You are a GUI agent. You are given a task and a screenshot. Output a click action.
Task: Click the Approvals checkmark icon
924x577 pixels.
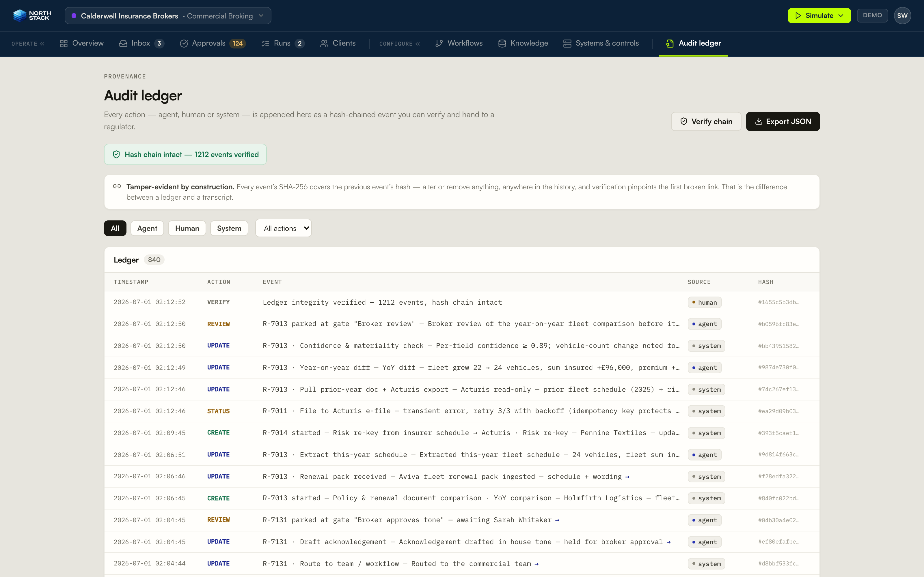click(x=184, y=44)
